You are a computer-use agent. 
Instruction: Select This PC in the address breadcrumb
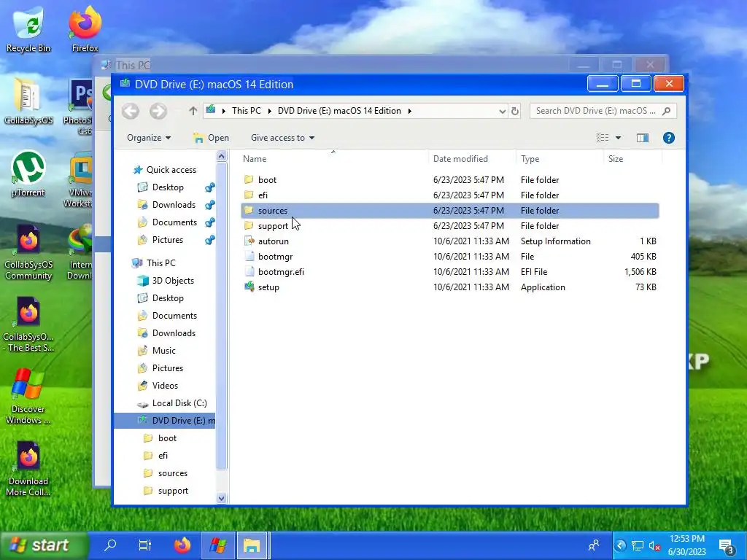(x=247, y=111)
